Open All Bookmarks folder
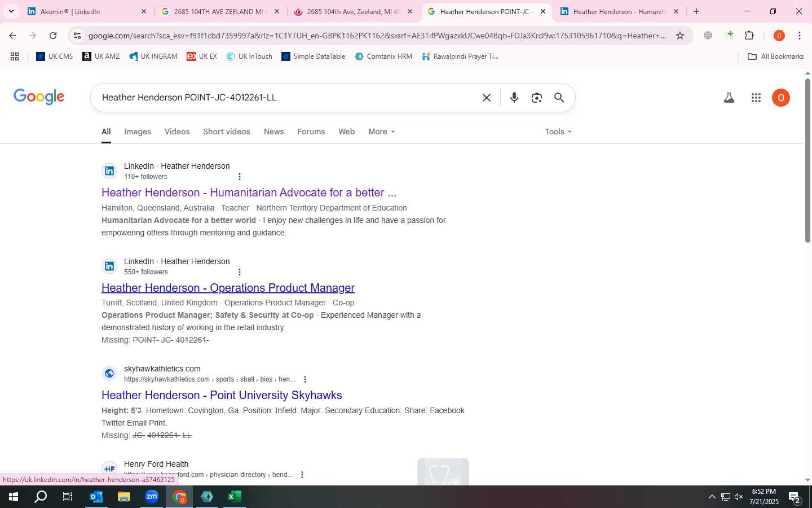Viewport: 812px width, 508px height. coord(775,56)
